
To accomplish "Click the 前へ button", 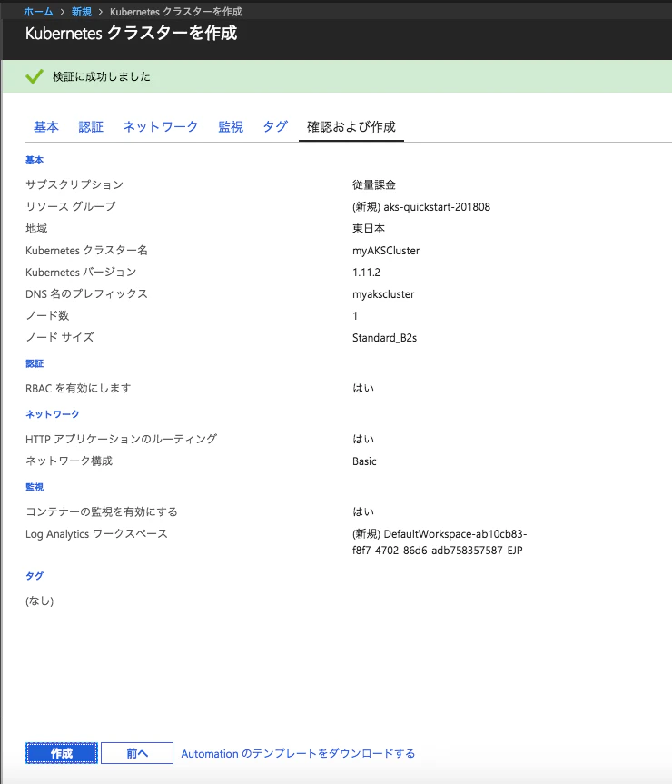I will coord(137,753).
